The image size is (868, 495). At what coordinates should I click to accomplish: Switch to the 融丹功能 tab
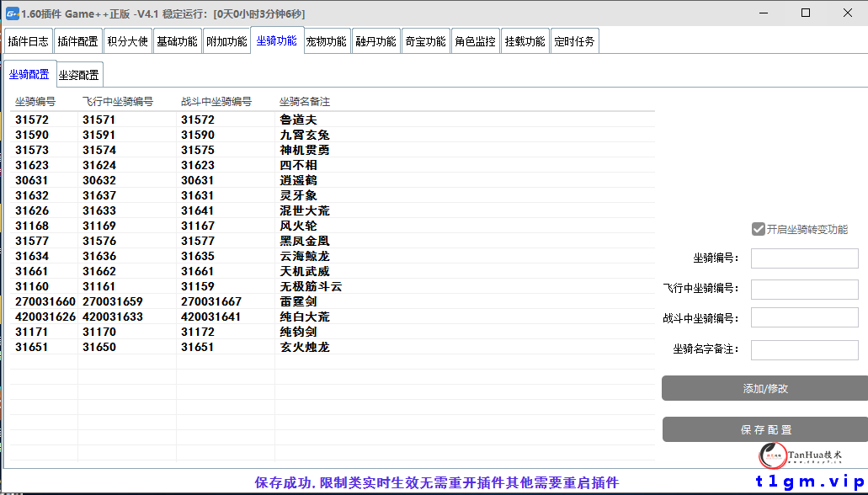(375, 40)
